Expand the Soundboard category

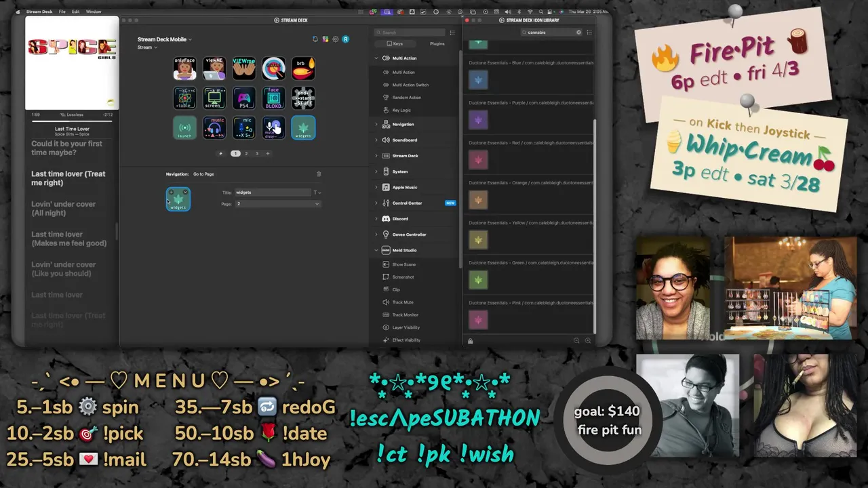pyautogui.click(x=376, y=140)
